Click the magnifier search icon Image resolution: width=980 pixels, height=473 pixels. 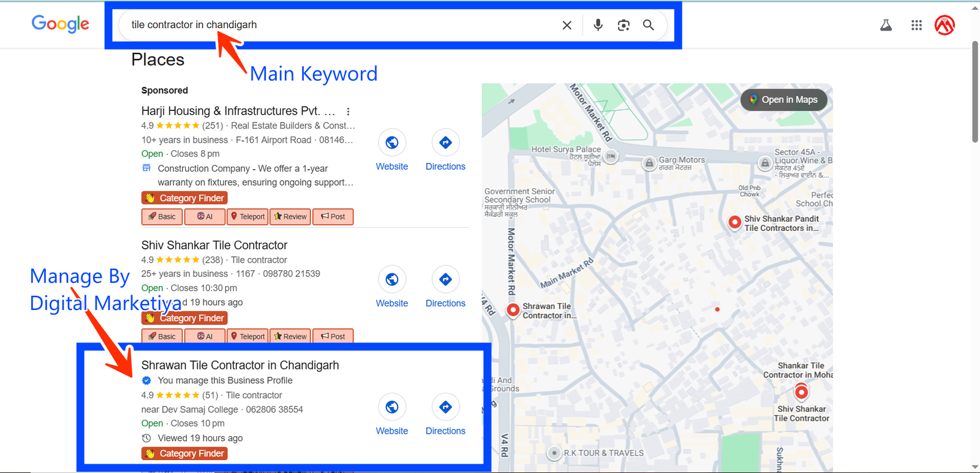coord(648,25)
